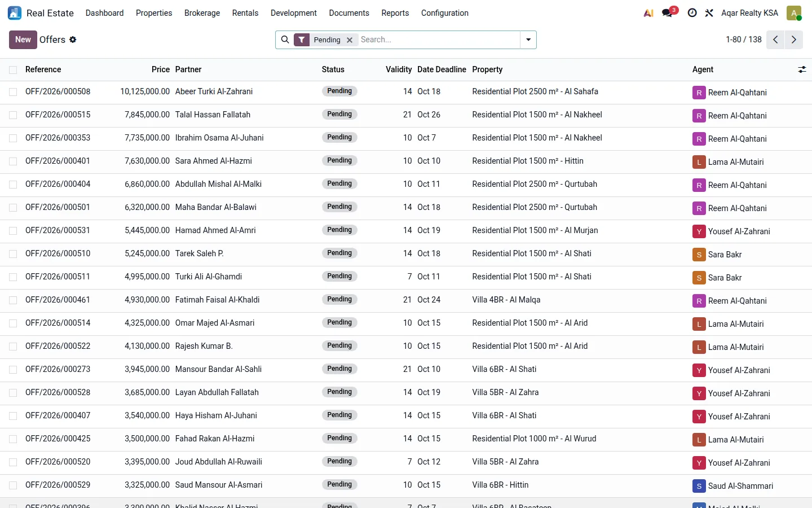Screen dimensions: 812x508
Task: Go to next page of offers
Action: pos(793,40)
